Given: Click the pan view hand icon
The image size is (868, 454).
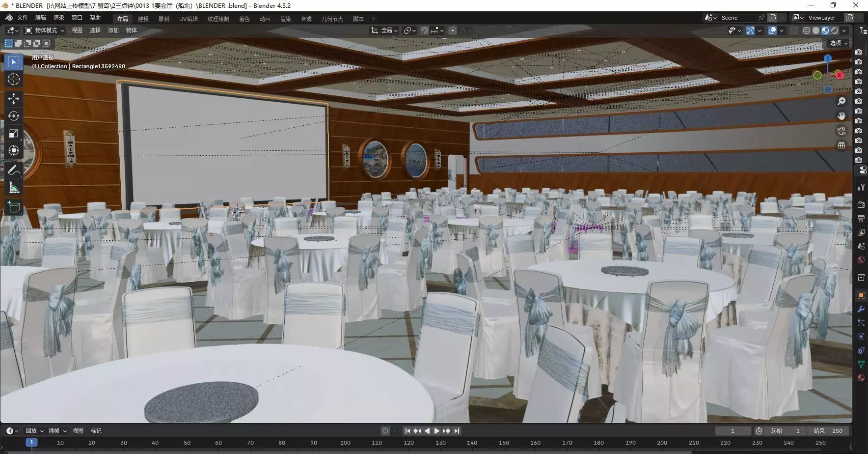Looking at the screenshot, I should 841,116.
